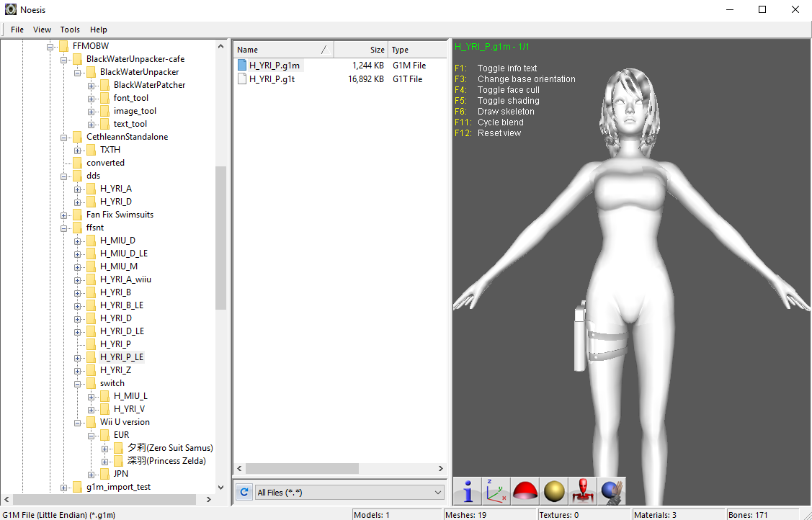Sort files by Name column header
The height and width of the screenshot is (520, 812).
[x=283, y=50]
